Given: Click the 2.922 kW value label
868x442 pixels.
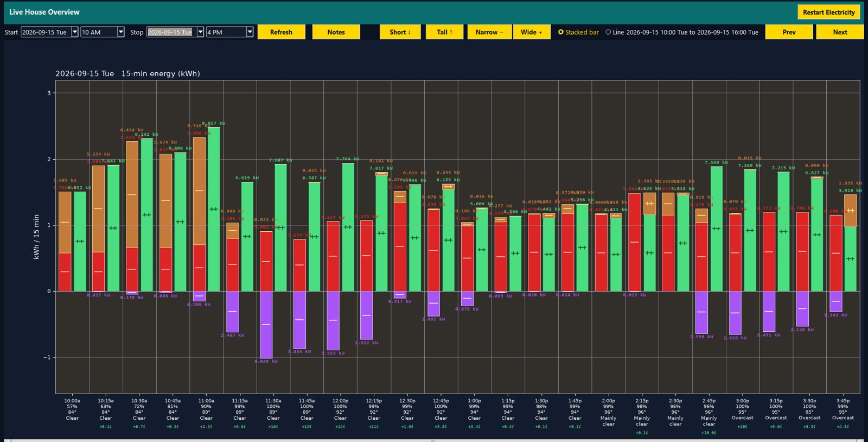Looking at the screenshot, I should coord(367,343).
